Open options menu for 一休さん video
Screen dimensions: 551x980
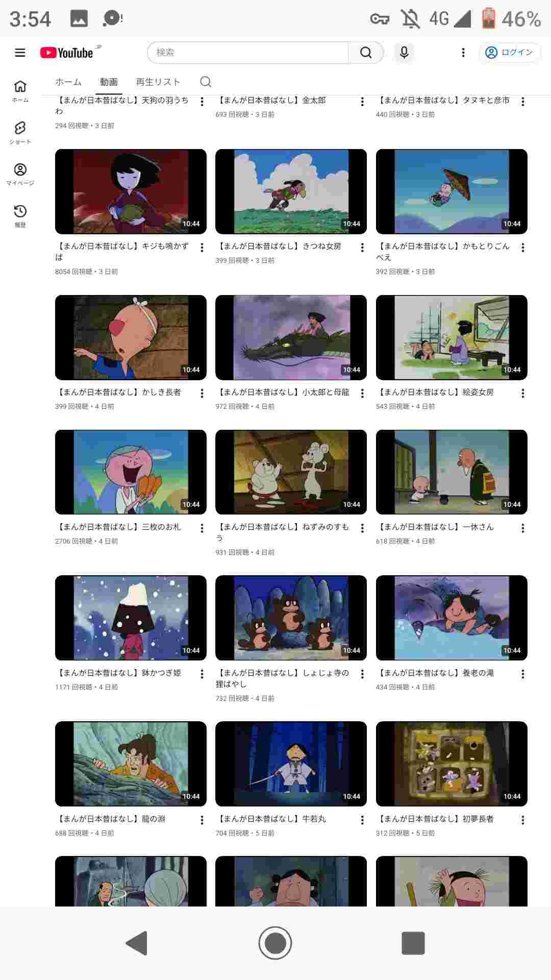[x=523, y=528]
